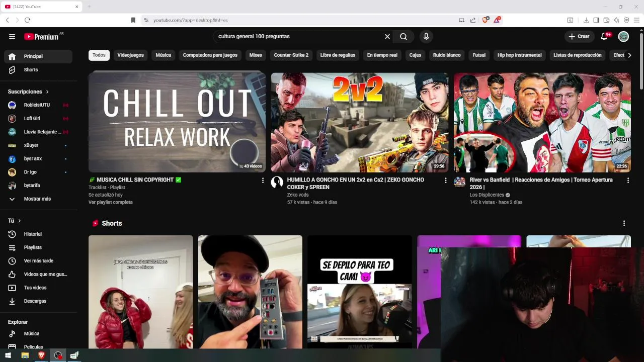Expand the Tú section chevron
The height and width of the screenshot is (362, 644).
click(x=20, y=221)
